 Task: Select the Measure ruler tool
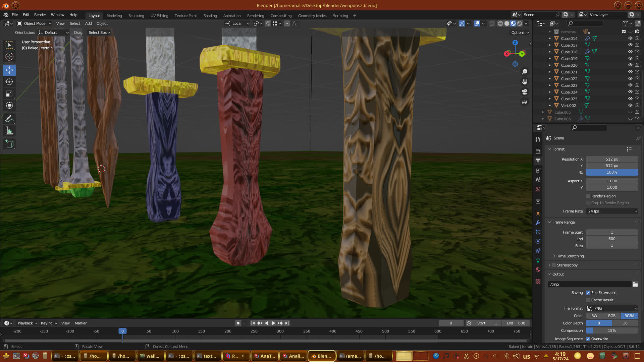coord(9,131)
